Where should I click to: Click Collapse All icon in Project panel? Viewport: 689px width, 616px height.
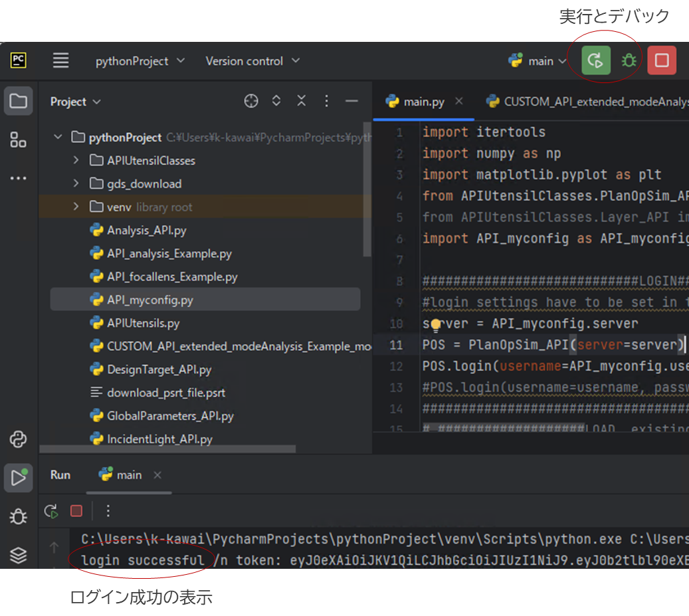(302, 101)
